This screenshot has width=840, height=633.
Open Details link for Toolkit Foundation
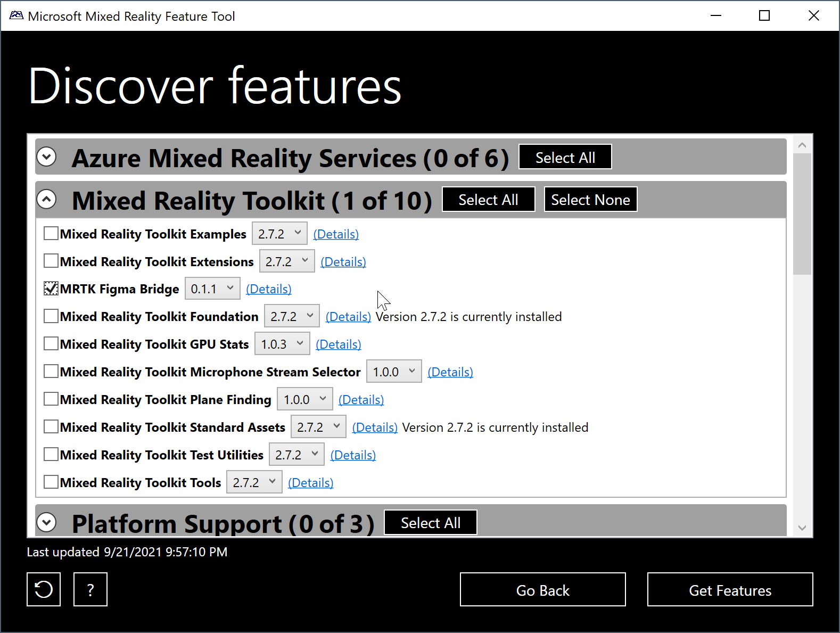pyautogui.click(x=348, y=317)
